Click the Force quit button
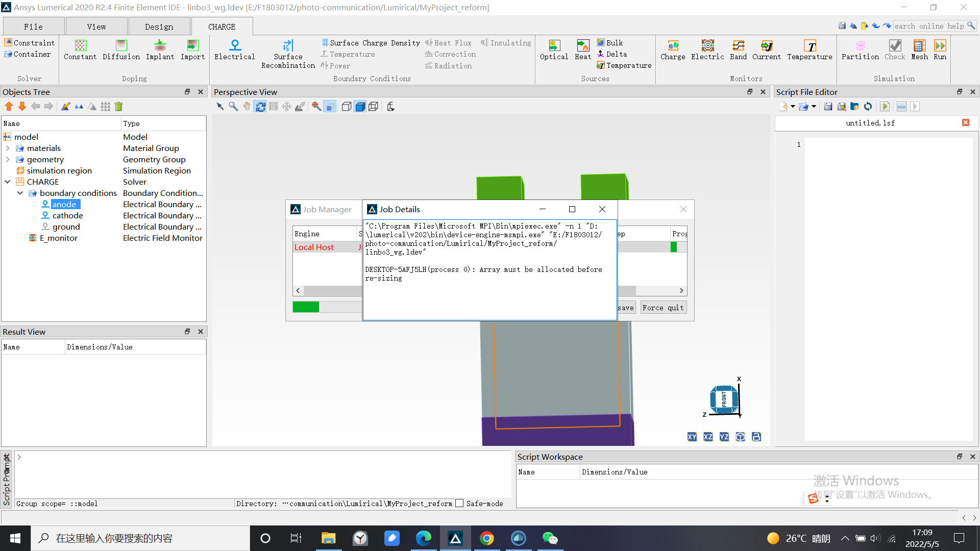This screenshot has width=980, height=551. pos(663,308)
